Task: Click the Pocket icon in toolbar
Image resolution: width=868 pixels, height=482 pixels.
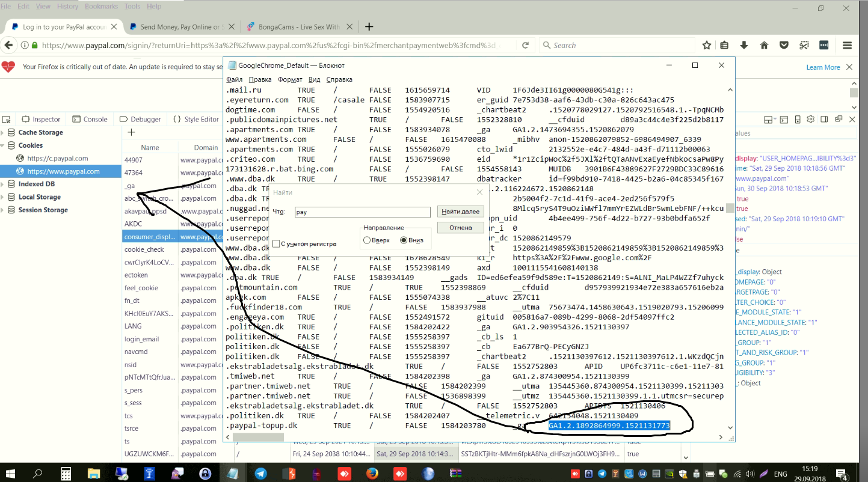Action: [x=784, y=45]
